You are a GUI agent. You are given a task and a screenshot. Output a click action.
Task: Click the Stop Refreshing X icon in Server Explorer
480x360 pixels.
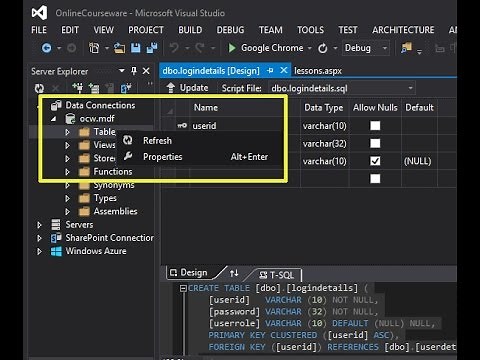(x=55, y=88)
